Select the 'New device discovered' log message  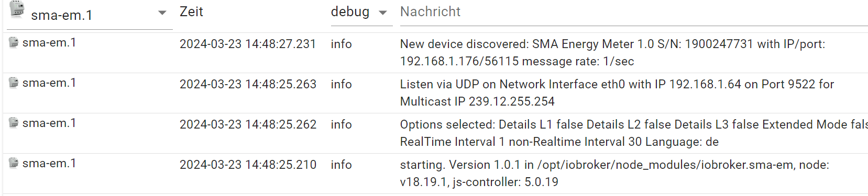coord(612,52)
